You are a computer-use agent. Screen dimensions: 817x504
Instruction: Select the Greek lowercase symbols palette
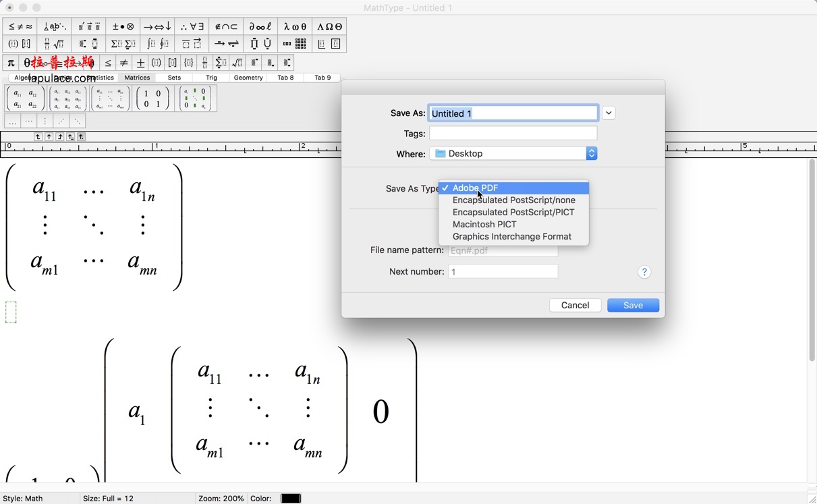click(x=294, y=26)
